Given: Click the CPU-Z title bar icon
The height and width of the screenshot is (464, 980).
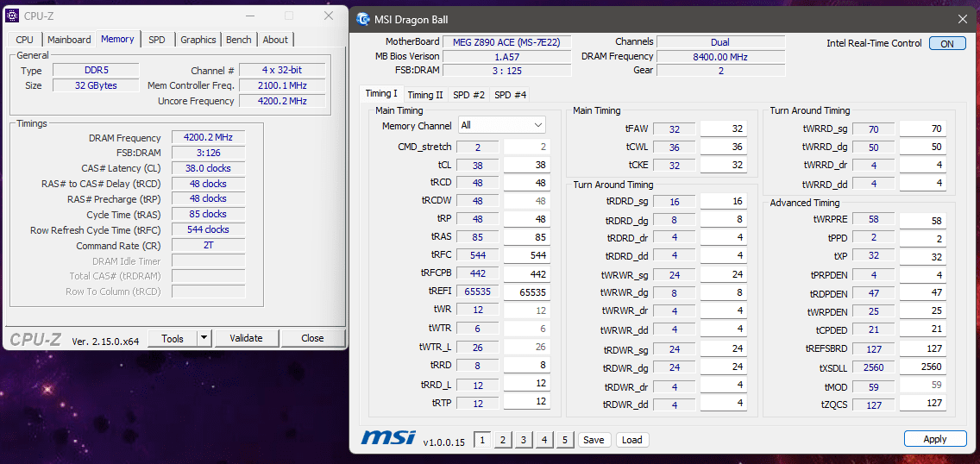Looking at the screenshot, I should point(13,16).
